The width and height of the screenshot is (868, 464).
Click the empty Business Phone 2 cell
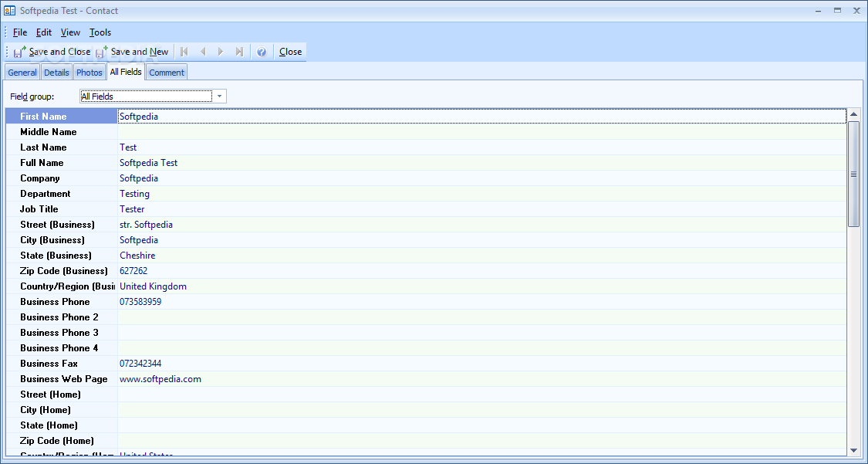481,317
